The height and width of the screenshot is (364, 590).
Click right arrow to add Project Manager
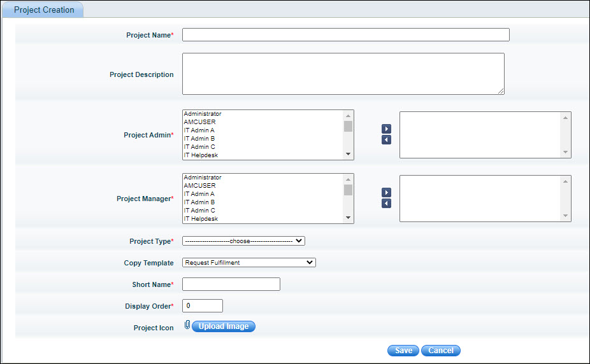tap(386, 193)
